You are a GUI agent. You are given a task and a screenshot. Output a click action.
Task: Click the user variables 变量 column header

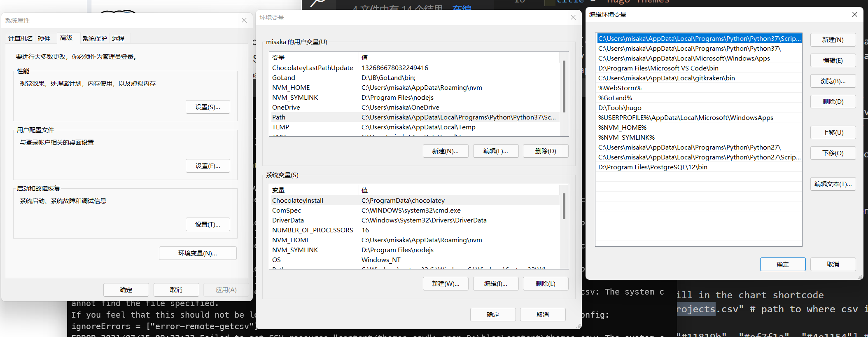pos(314,58)
